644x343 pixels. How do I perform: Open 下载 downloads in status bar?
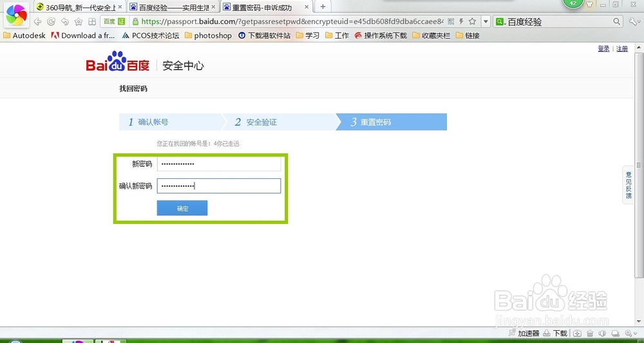tap(555, 333)
